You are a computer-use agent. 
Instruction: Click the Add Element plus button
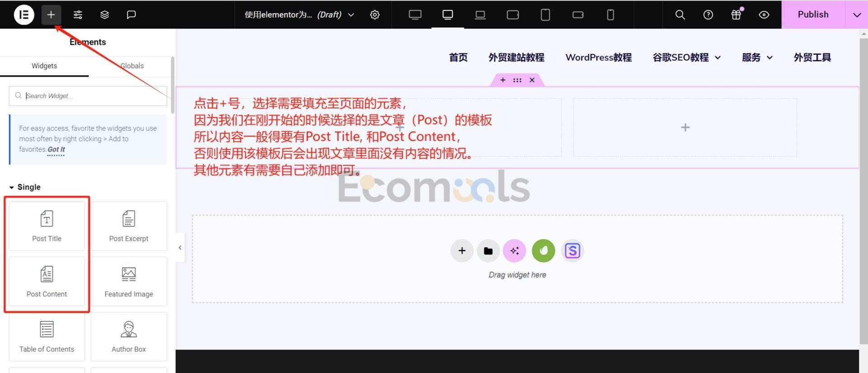(51, 14)
